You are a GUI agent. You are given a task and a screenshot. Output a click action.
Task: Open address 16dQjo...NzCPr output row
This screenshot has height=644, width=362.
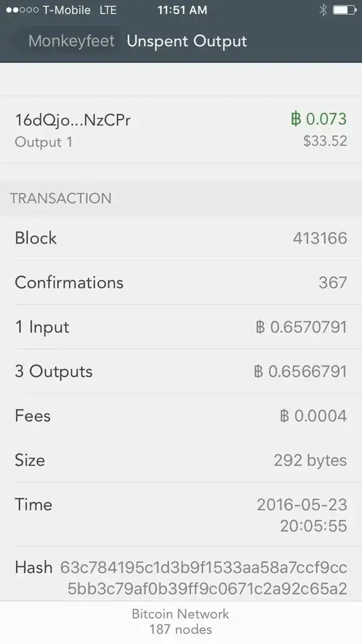[x=181, y=129]
